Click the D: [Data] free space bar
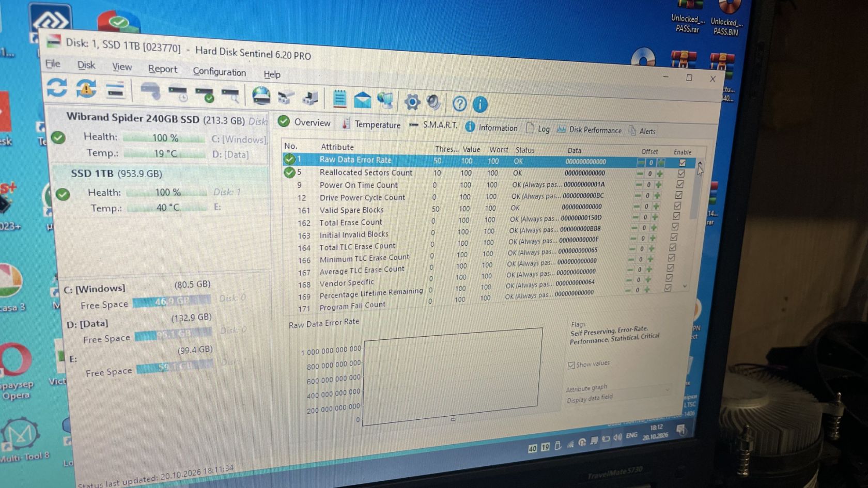868x488 pixels. (173, 335)
